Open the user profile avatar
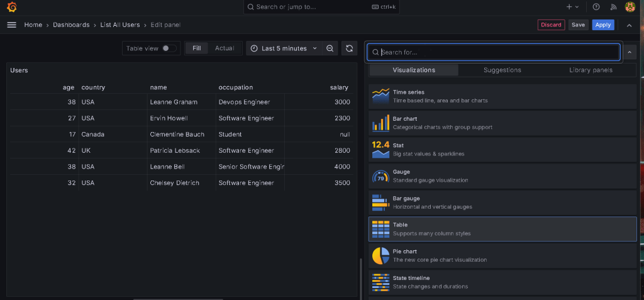644x300 pixels. (x=630, y=7)
